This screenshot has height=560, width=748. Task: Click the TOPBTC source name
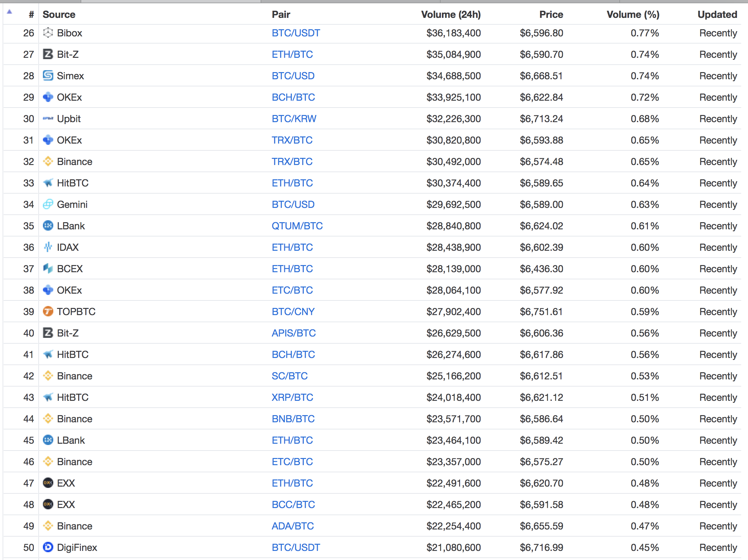[x=76, y=311]
